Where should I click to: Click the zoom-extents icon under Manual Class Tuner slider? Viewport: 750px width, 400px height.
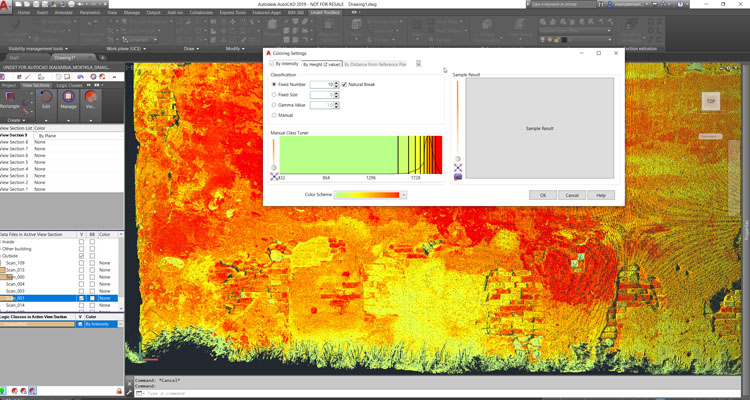click(x=274, y=177)
